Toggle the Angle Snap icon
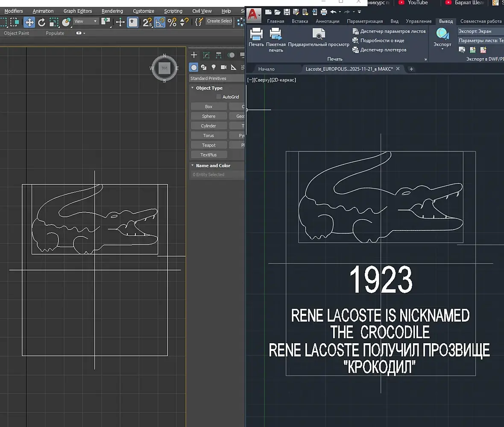504x427 pixels. point(160,22)
